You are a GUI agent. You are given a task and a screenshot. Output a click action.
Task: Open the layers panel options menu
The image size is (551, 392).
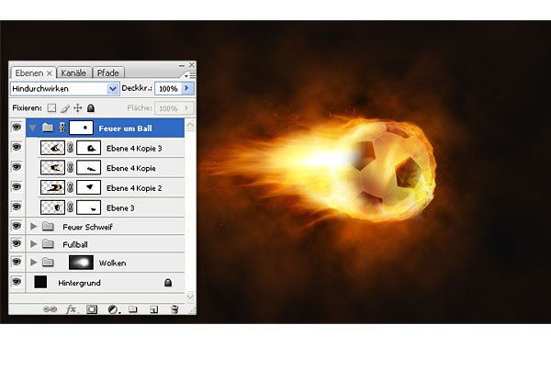(x=190, y=75)
